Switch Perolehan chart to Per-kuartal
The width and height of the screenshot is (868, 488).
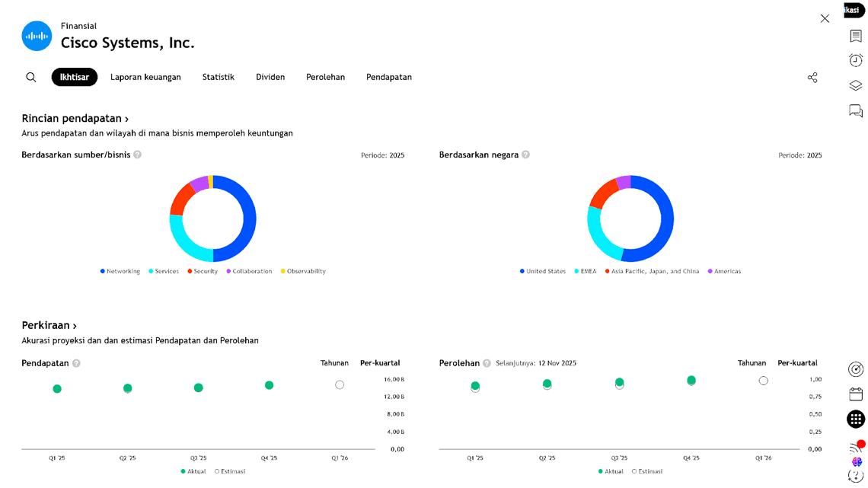(x=797, y=363)
